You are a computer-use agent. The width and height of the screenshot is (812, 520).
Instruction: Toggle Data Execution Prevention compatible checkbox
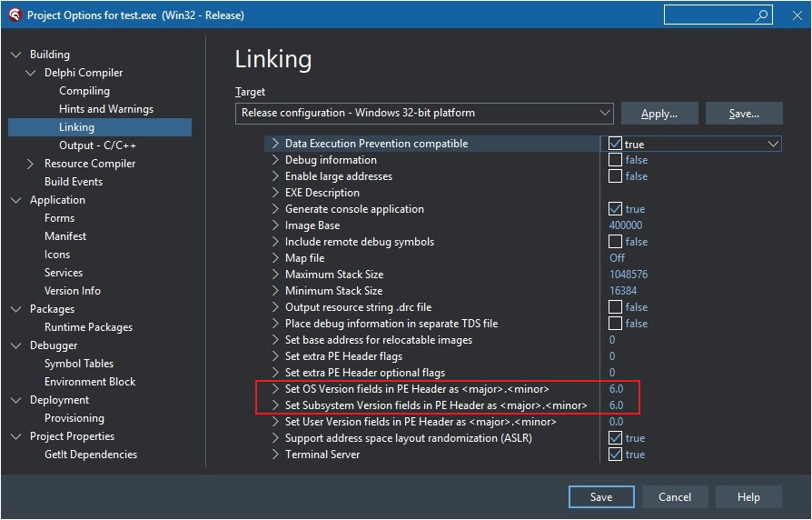[615, 144]
